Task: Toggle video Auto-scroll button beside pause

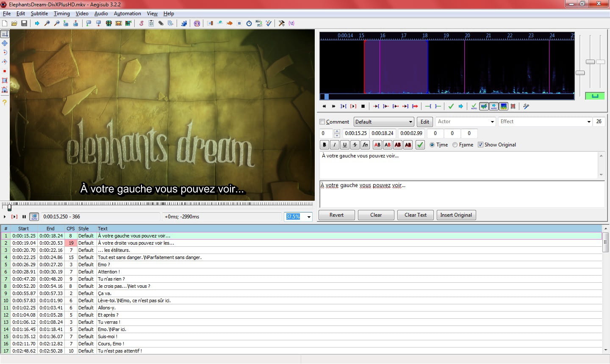Action: click(x=34, y=217)
